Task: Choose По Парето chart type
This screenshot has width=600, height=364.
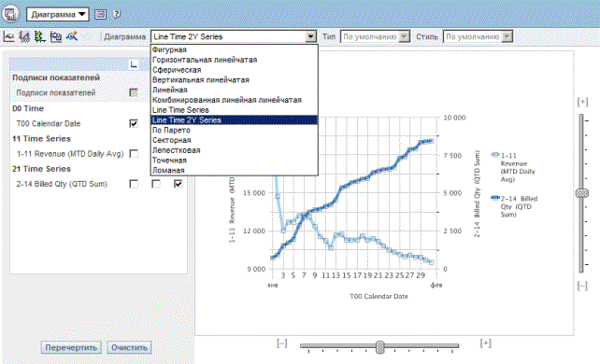Action: (x=234, y=131)
